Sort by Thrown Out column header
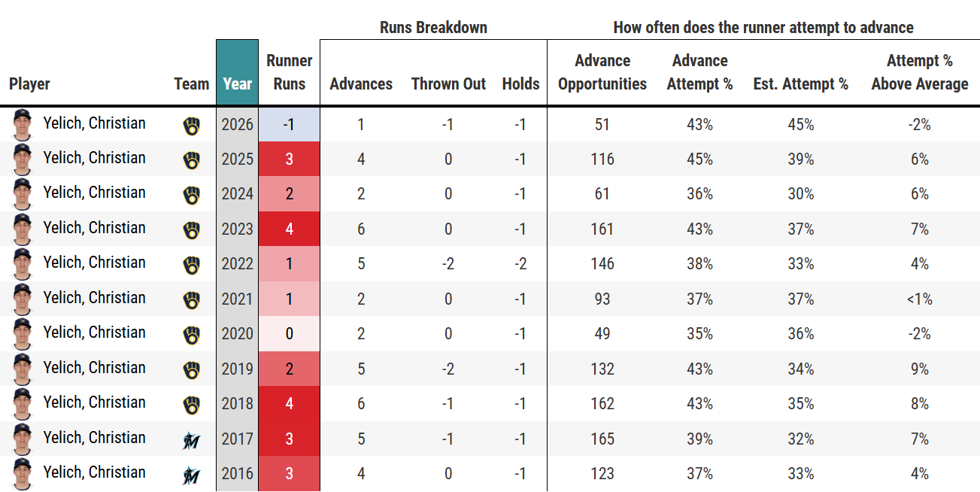 tap(448, 84)
